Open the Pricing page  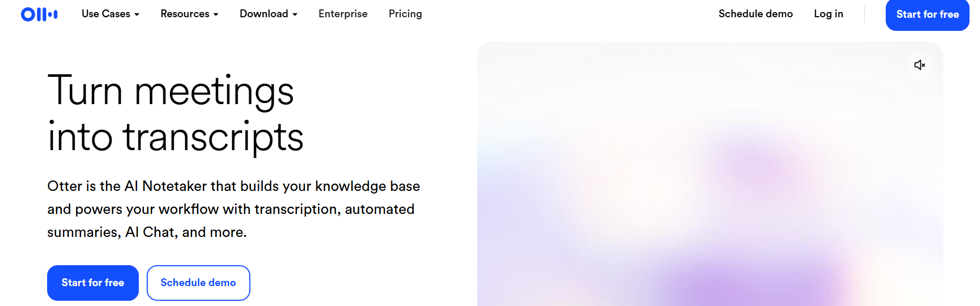click(405, 14)
